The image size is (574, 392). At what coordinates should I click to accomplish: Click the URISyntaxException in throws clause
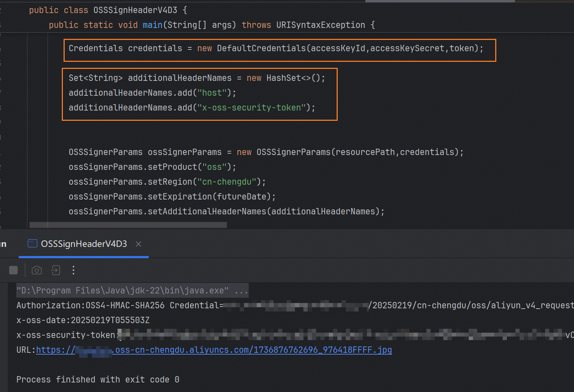320,25
